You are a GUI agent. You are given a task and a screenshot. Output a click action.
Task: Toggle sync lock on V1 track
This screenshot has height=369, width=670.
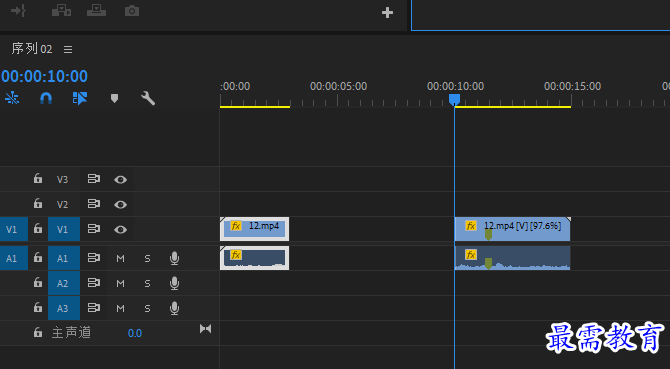click(94, 229)
